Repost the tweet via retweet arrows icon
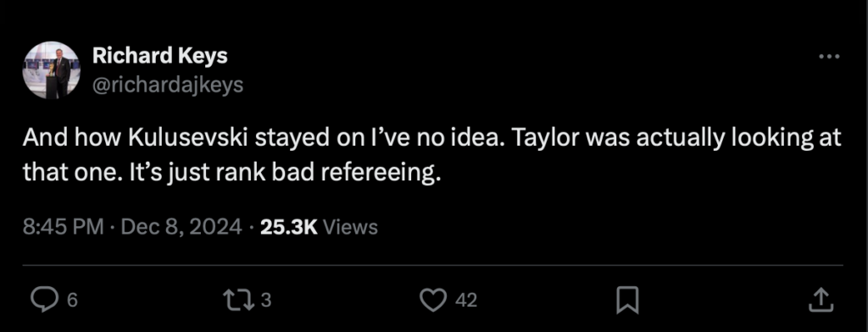The width and height of the screenshot is (868, 332). click(238, 300)
